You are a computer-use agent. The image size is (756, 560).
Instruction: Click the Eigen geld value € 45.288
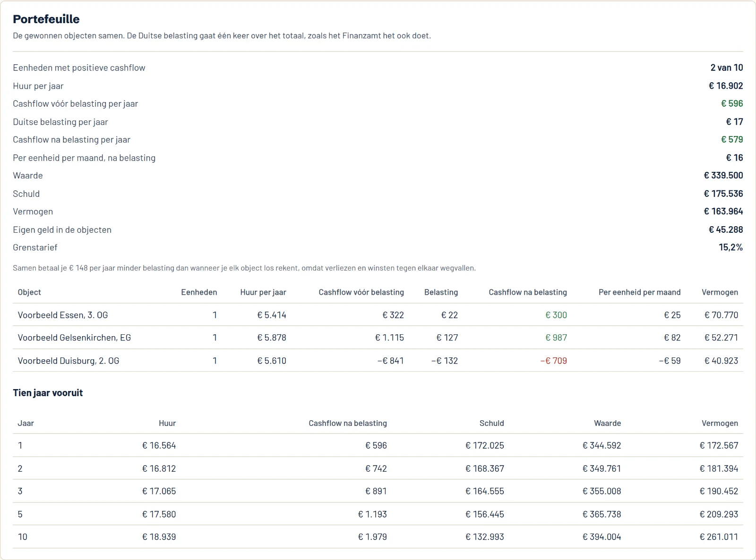click(726, 229)
